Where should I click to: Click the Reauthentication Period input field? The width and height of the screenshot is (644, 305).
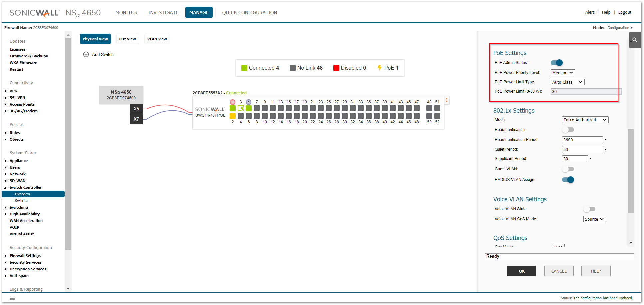pos(583,140)
